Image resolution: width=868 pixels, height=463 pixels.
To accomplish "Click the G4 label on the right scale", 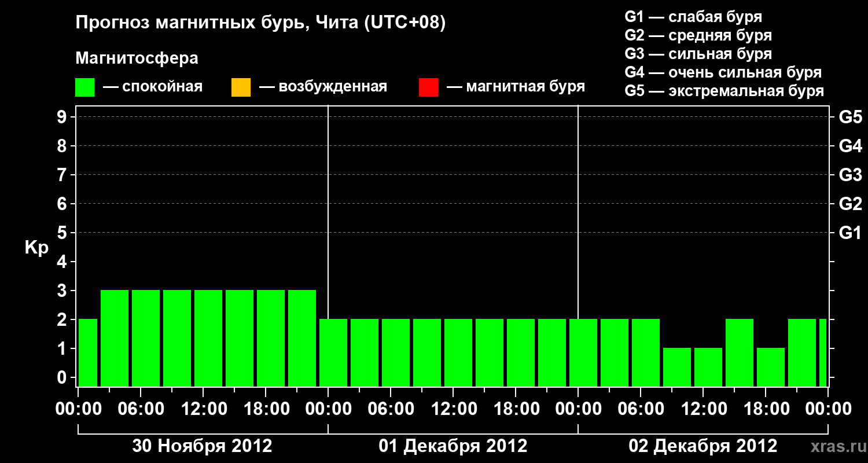I will pyautogui.click(x=850, y=146).
